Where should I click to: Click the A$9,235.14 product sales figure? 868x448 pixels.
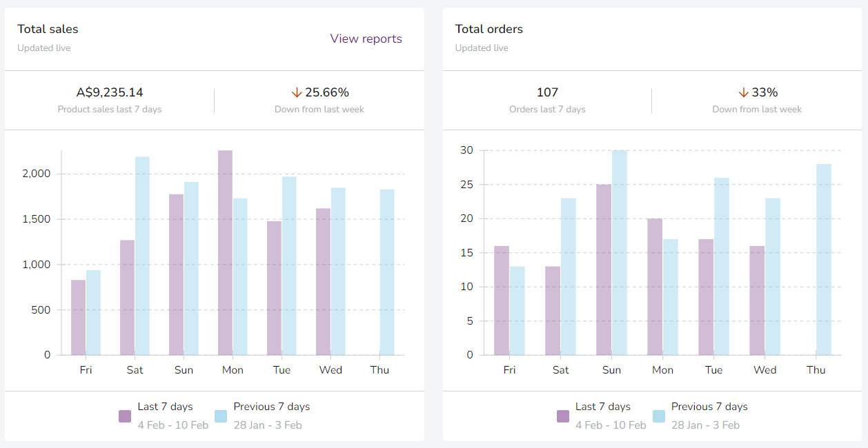110,92
